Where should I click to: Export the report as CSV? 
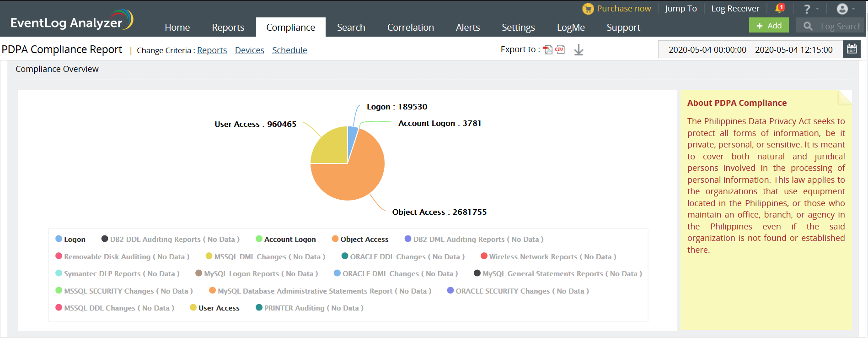click(x=560, y=49)
